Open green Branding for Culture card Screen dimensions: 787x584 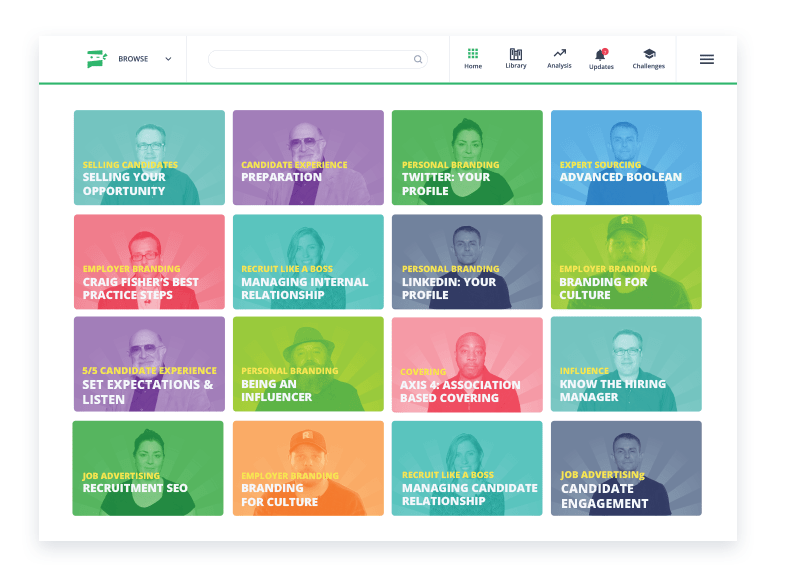626,261
